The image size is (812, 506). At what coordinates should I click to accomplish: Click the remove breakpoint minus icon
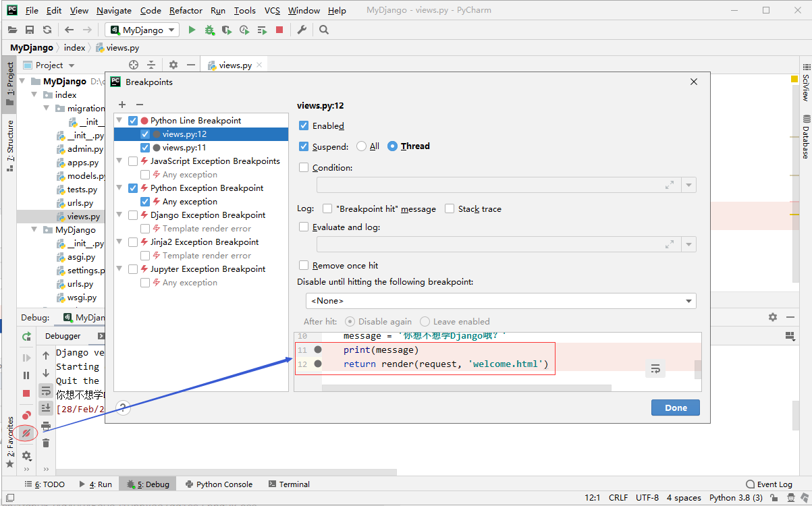(140, 105)
